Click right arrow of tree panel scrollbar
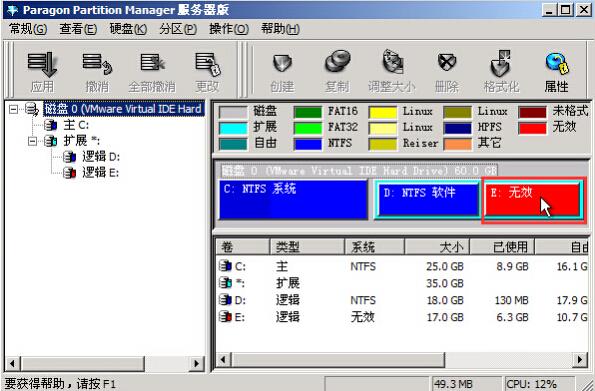 pos(197,363)
